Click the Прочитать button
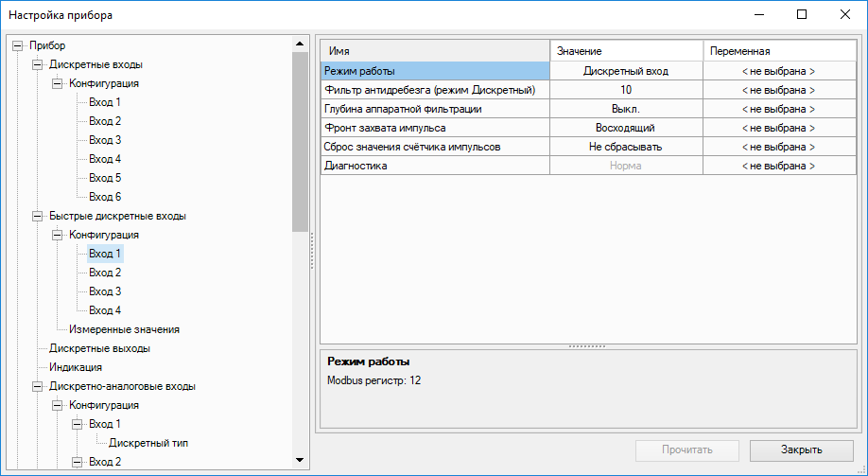 tap(687, 450)
